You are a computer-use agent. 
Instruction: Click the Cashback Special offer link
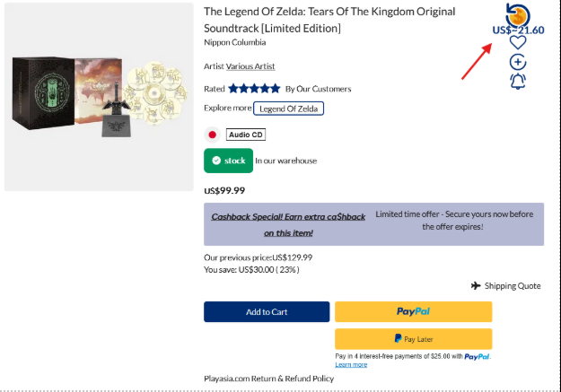(x=288, y=224)
